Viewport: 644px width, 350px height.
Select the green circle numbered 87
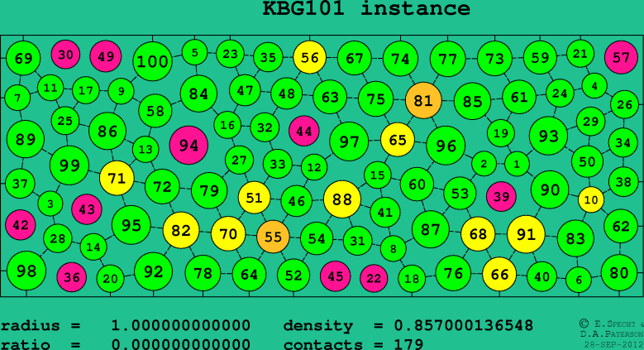pyautogui.click(x=431, y=229)
